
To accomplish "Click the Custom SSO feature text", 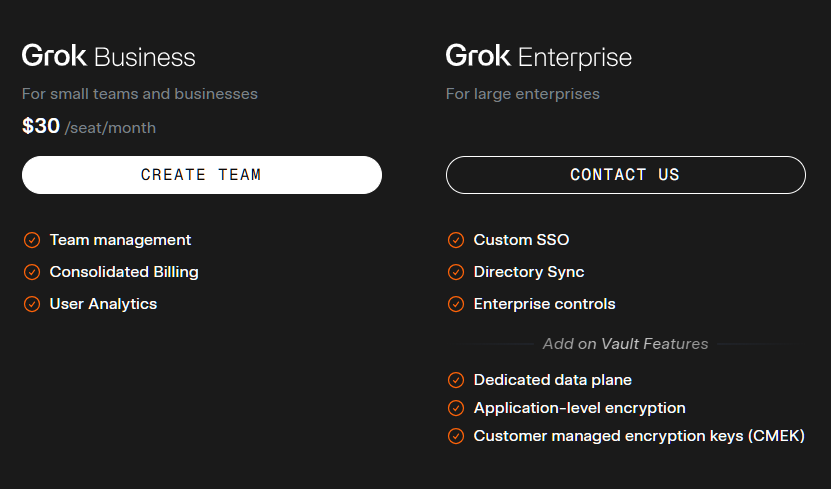I will point(521,240).
